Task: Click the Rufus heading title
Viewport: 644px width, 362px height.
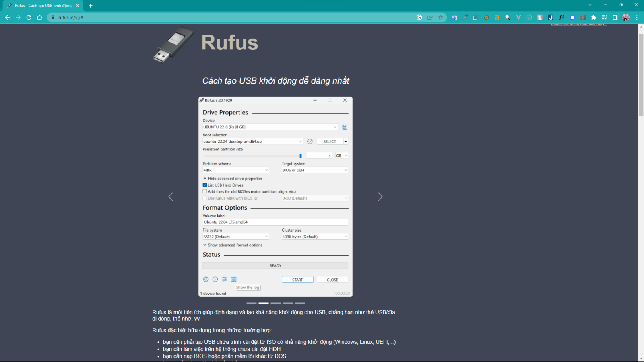Action: (230, 43)
